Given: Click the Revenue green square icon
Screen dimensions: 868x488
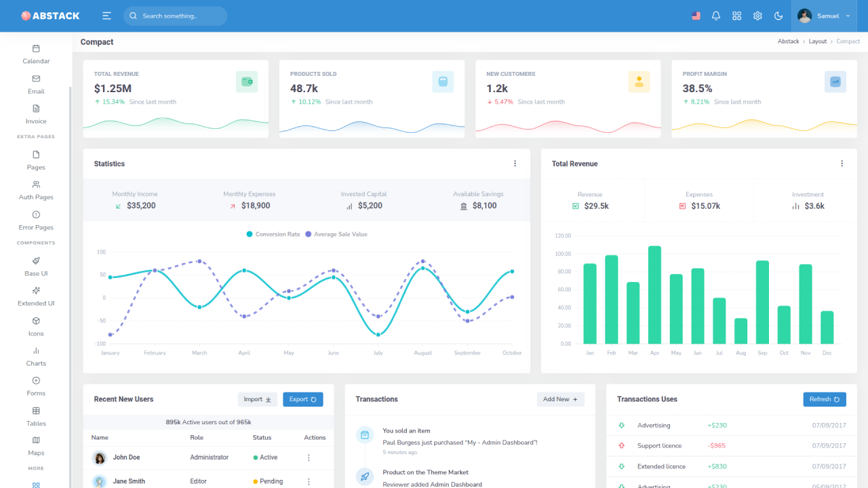Looking at the screenshot, I should coord(576,206).
